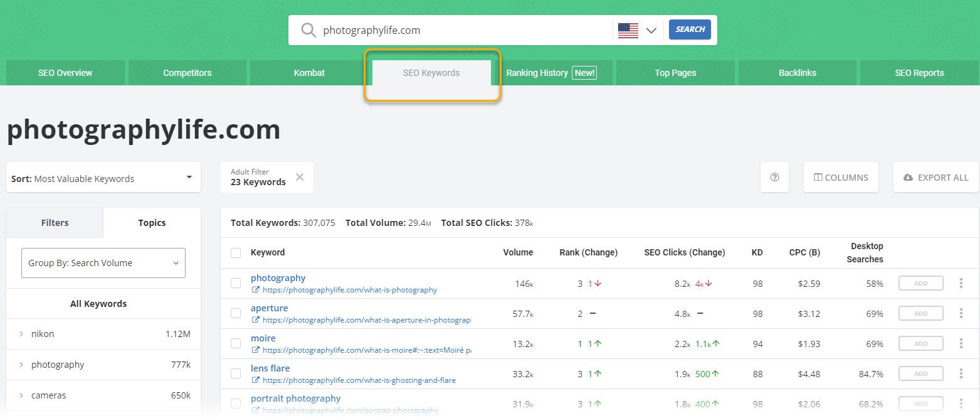Add the aperture keyword with ADD
The image size is (980, 418).
(921, 314)
